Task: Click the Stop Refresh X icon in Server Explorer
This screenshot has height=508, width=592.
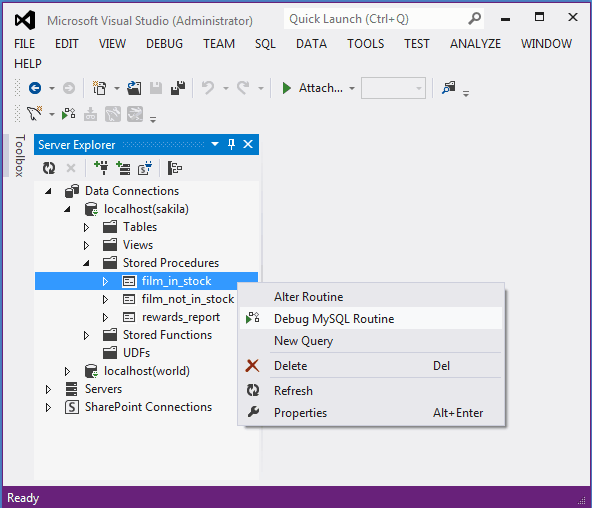Action: 71,168
